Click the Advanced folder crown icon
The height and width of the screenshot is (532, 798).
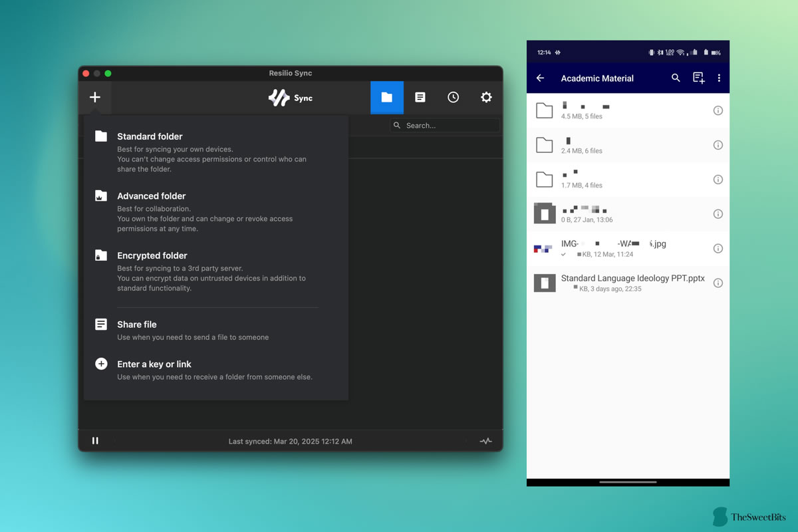pos(101,196)
